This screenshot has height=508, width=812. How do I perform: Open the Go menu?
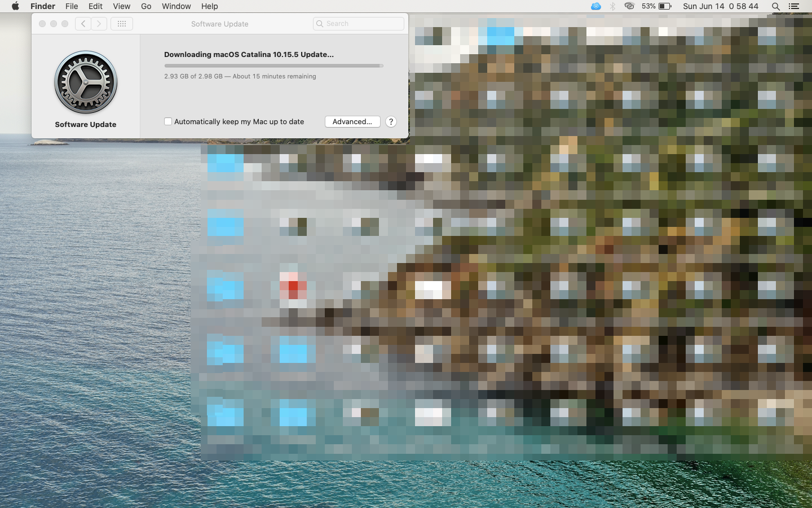(146, 6)
